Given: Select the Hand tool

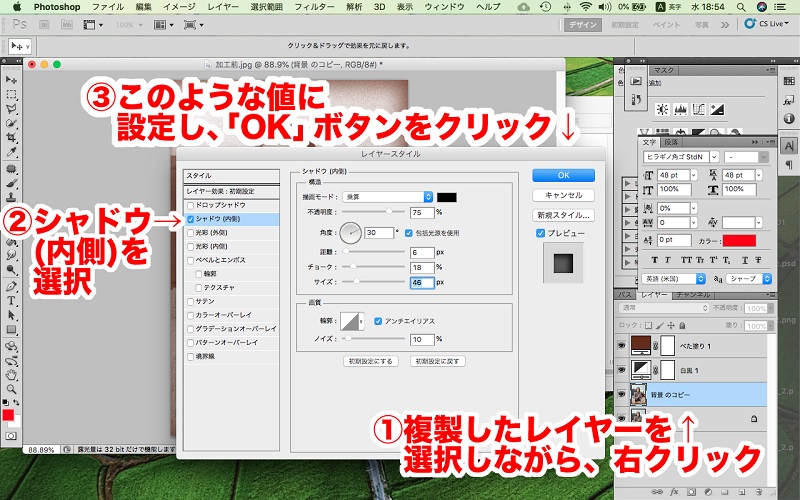Looking at the screenshot, I should [11, 375].
